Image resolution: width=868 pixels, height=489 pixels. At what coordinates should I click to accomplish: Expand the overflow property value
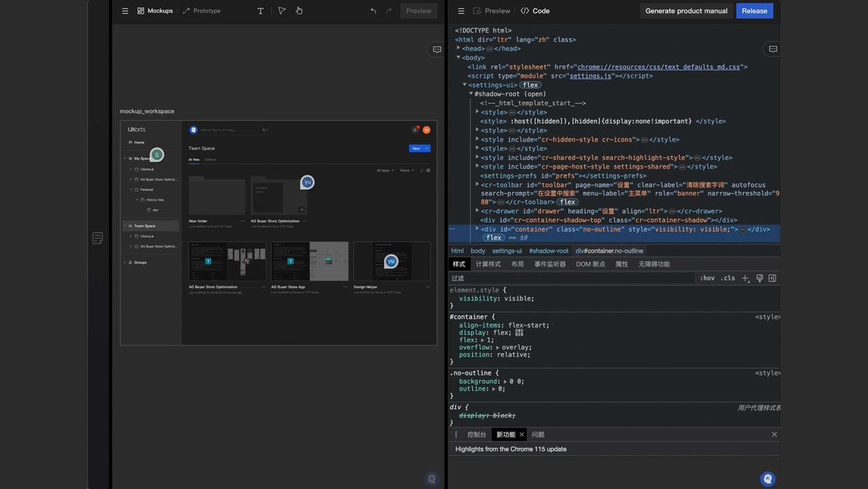pyautogui.click(x=498, y=347)
